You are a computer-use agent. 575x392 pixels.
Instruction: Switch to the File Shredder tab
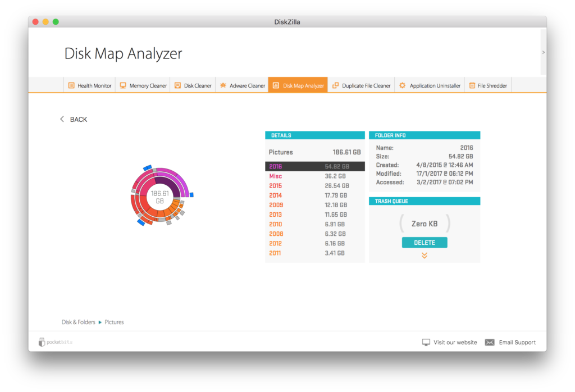pos(488,85)
